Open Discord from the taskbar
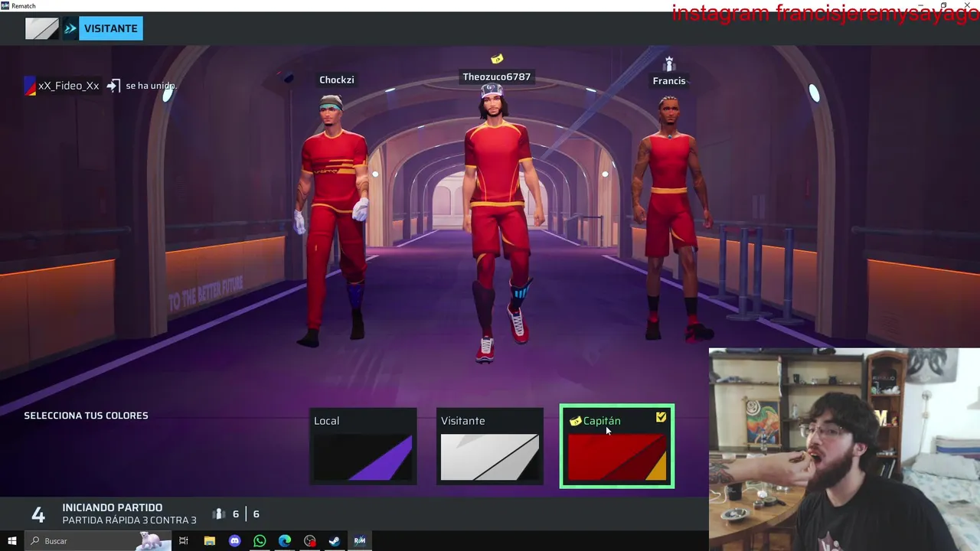The image size is (980, 551). (x=235, y=541)
